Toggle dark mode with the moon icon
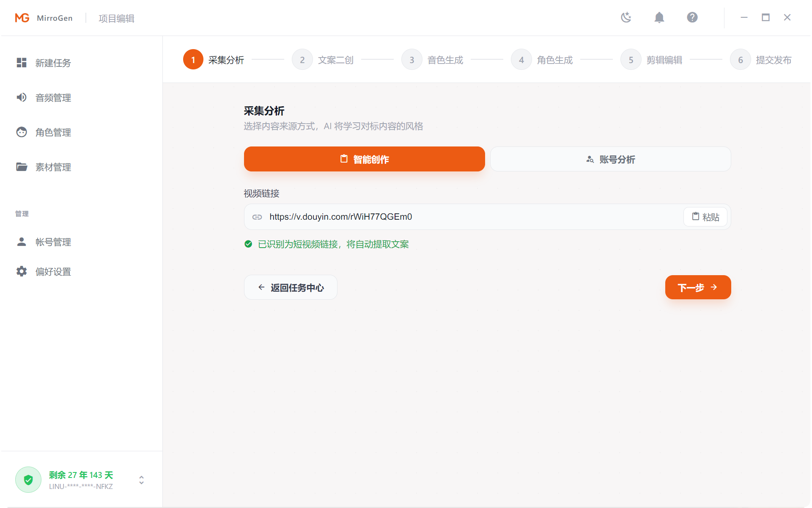Image resolution: width=812 pixels, height=508 pixels. point(626,17)
